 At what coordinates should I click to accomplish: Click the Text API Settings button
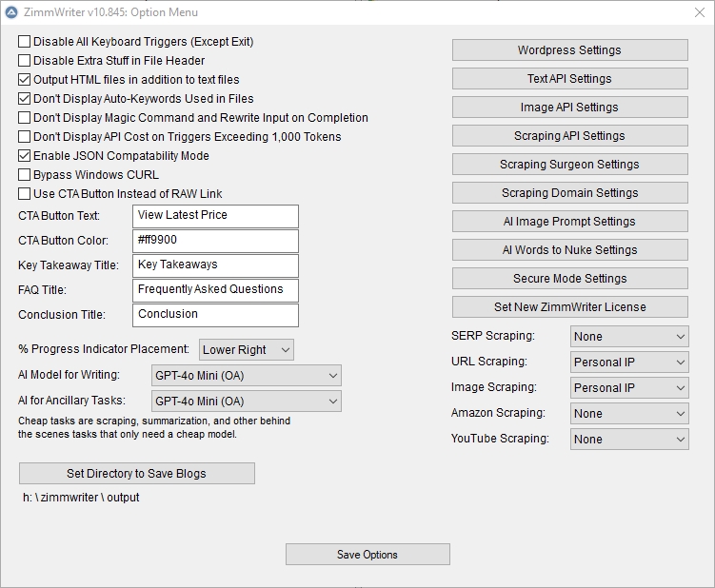[x=569, y=79]
